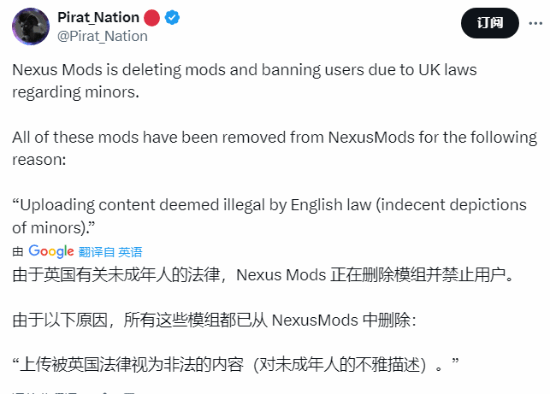Image resolution: width=550 pixels, height=394 pixels.
Task: Click the blue verified badge icon
Action: [x=172, y=18]
